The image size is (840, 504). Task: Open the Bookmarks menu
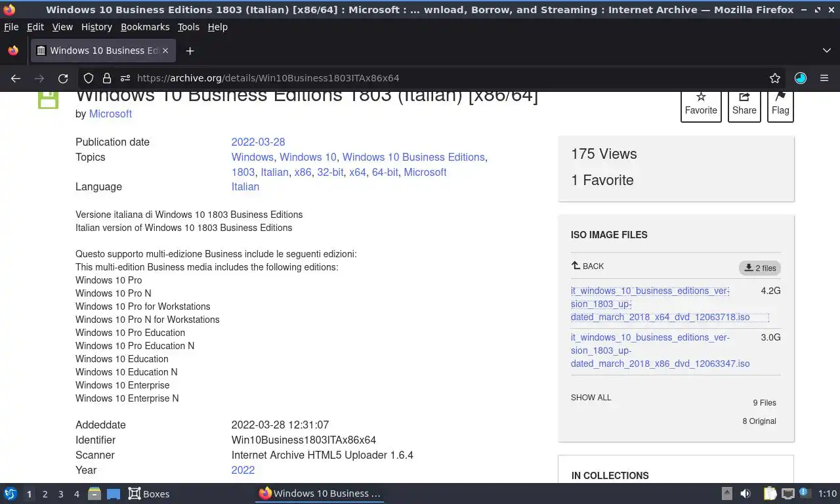[145, 27]
